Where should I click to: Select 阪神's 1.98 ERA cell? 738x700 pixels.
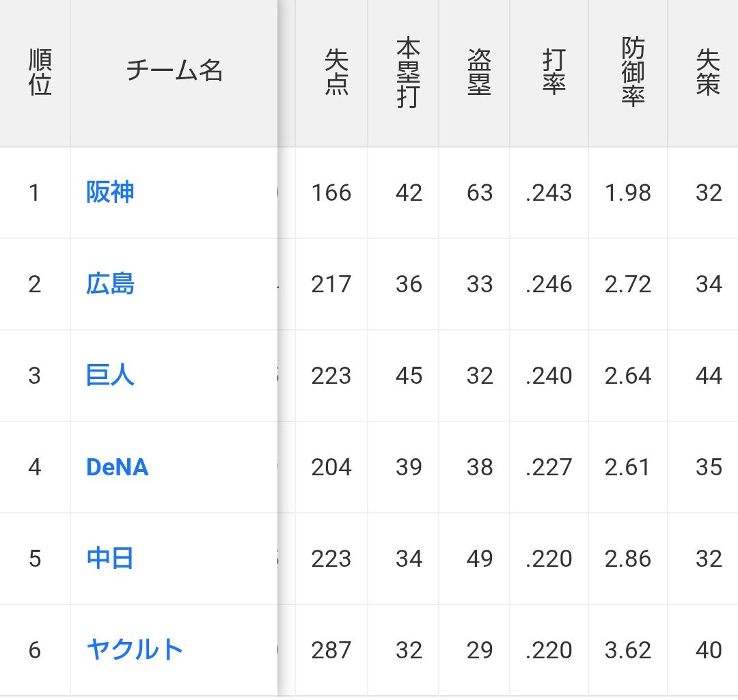[x=628, y=193]
